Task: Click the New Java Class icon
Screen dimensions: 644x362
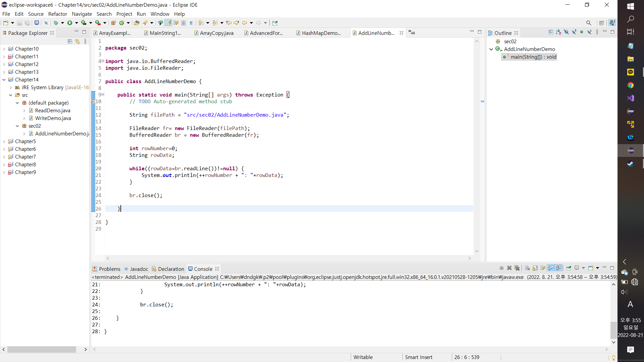Action: 122,23
